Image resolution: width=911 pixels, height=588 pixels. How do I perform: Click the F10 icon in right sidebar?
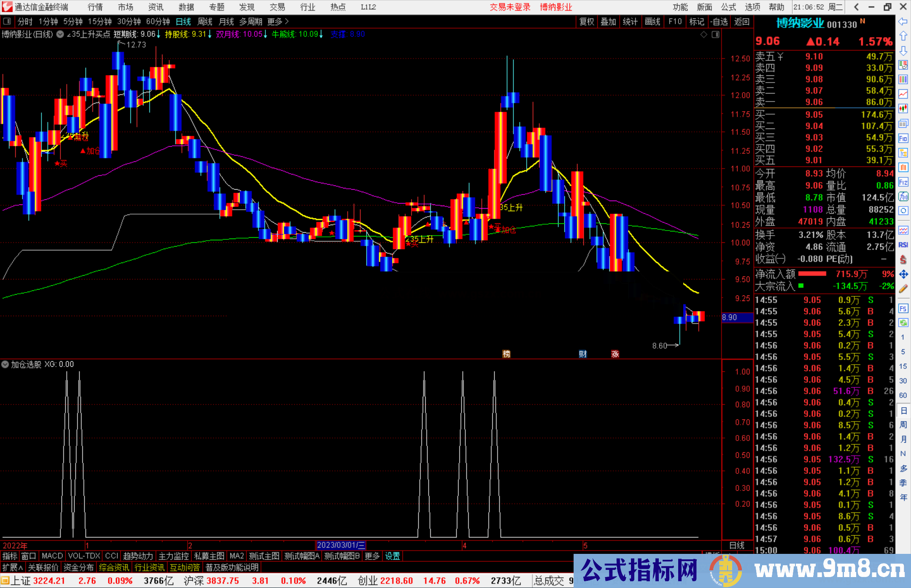[x=903, y=138]
